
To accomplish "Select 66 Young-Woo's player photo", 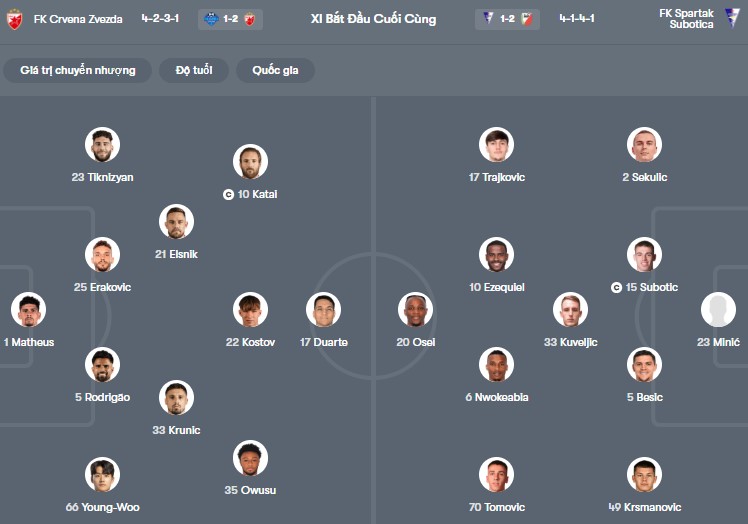I will (102, 475).
